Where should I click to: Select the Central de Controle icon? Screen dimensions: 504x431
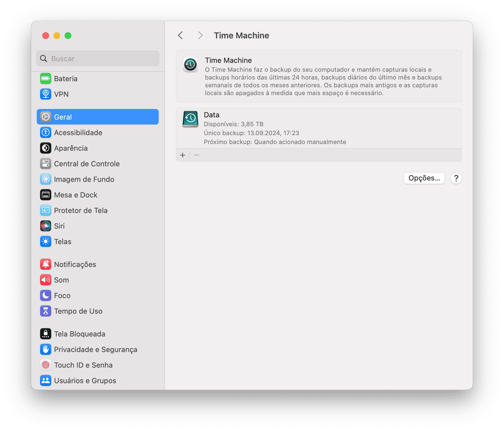coord(46,164)
